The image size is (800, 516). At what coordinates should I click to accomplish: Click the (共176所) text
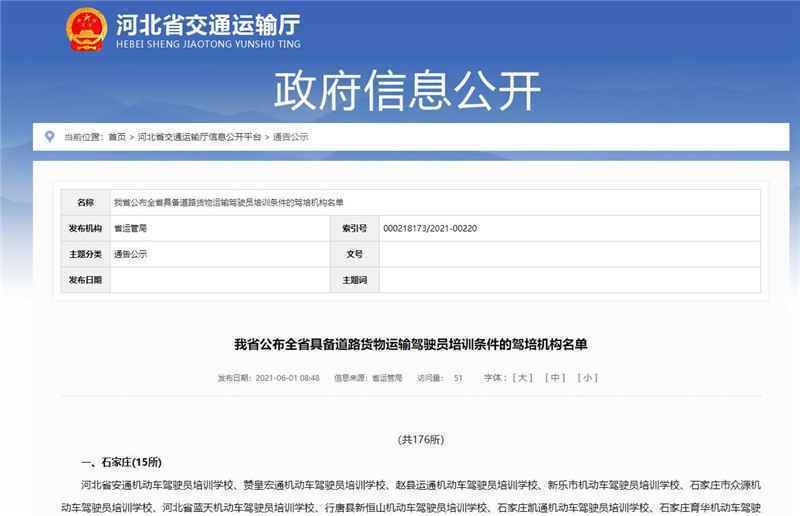tap(421, 439)
